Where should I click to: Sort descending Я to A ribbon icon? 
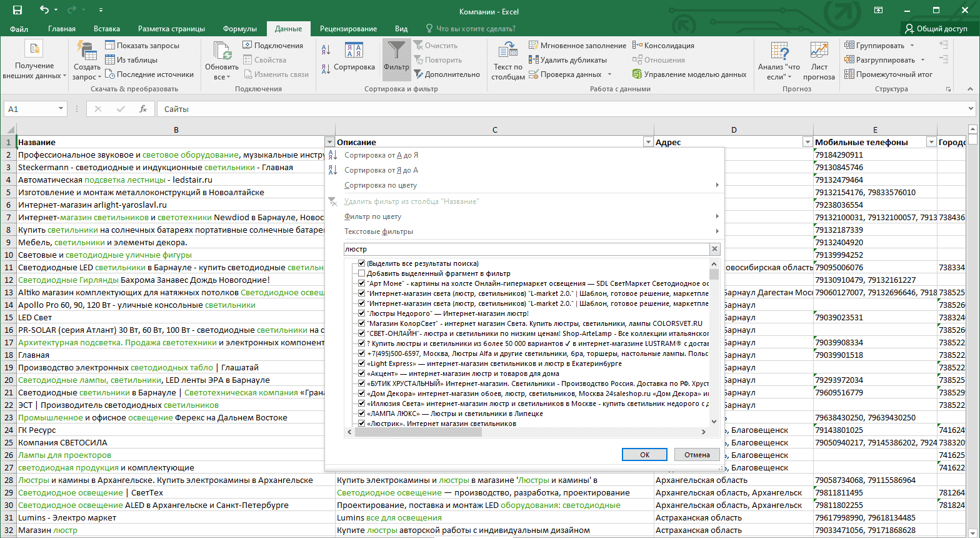point(326,69)
